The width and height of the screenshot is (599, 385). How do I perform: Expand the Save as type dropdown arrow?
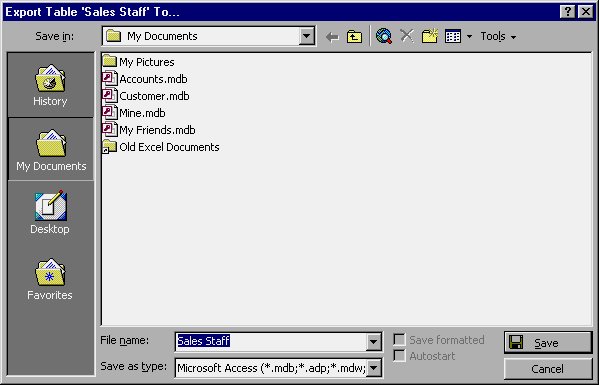click(x=373, y=368)
